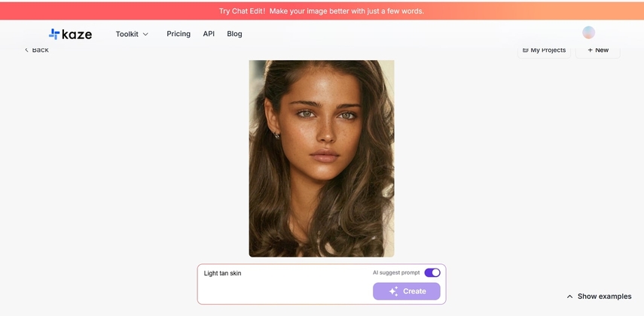The height and width of the screenshot is (316, 644).
Task: Open the Toolkit menu
Action: tap(127, 34)
